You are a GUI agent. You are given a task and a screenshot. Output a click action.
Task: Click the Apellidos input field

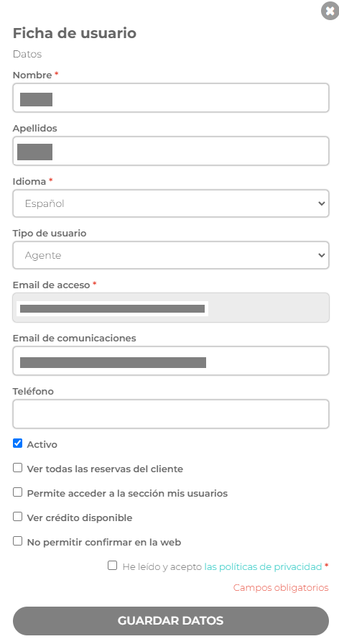(171, 151)
